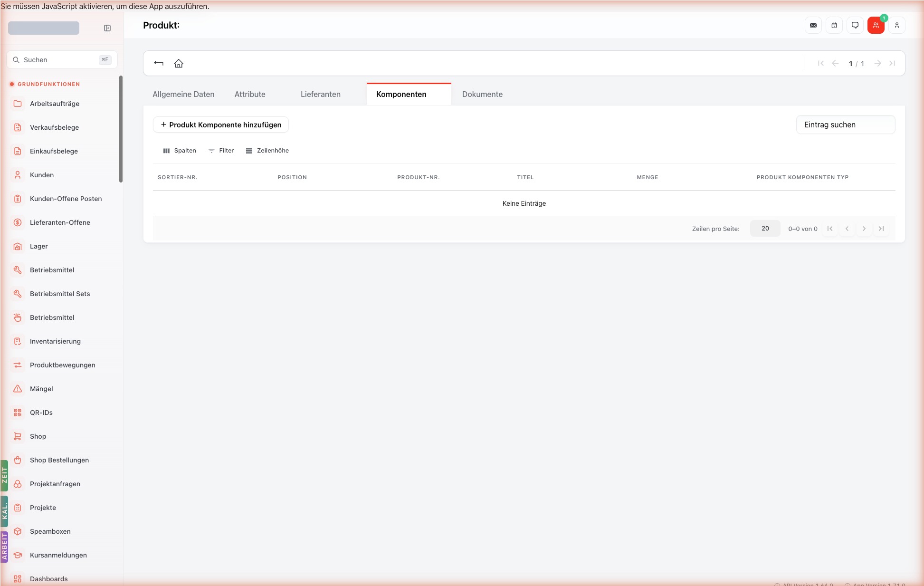Click the Produktbewegungen arrows icon

point(18,365)
